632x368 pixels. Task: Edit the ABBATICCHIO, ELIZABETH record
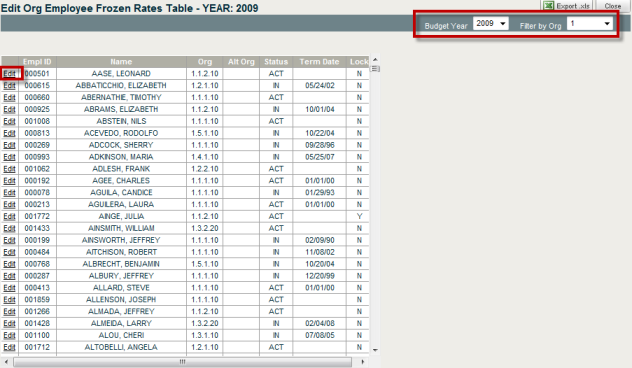[x=9, y=85]
